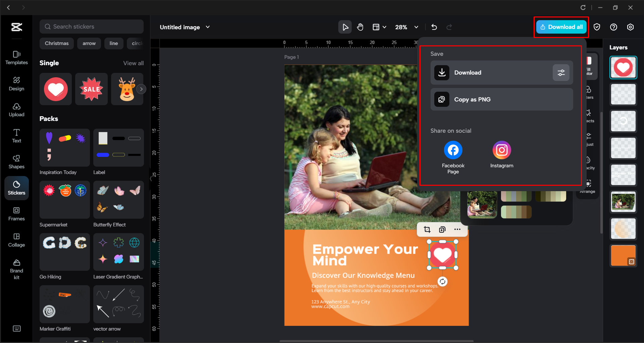Open the Collage panel
This screenshot has height=343, width=644.
pos(16,240)
